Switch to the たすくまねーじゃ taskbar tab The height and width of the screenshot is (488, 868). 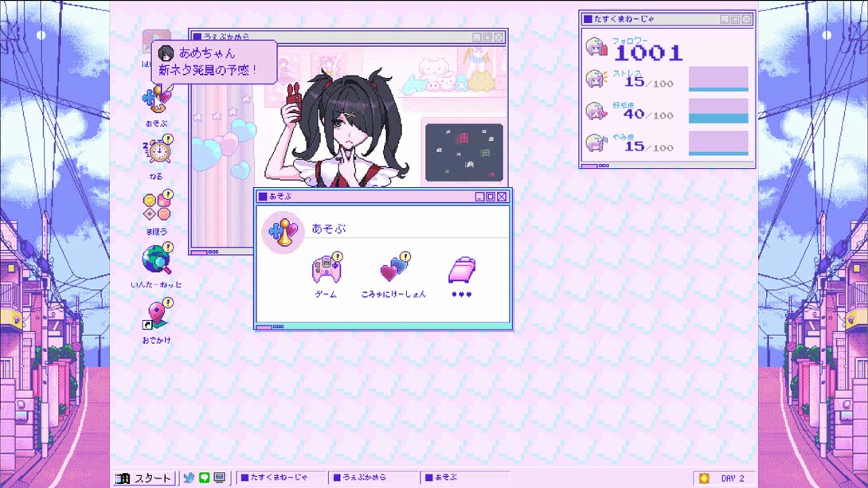(x=283, y=478)
